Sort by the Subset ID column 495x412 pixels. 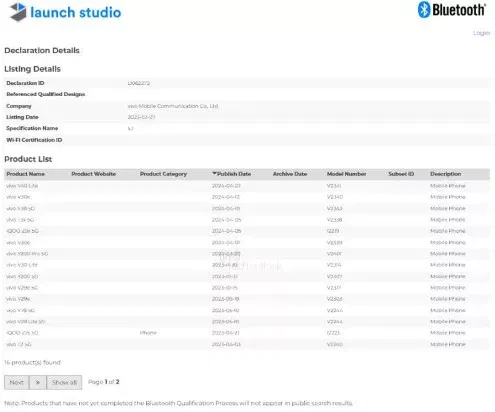[401, 174]
